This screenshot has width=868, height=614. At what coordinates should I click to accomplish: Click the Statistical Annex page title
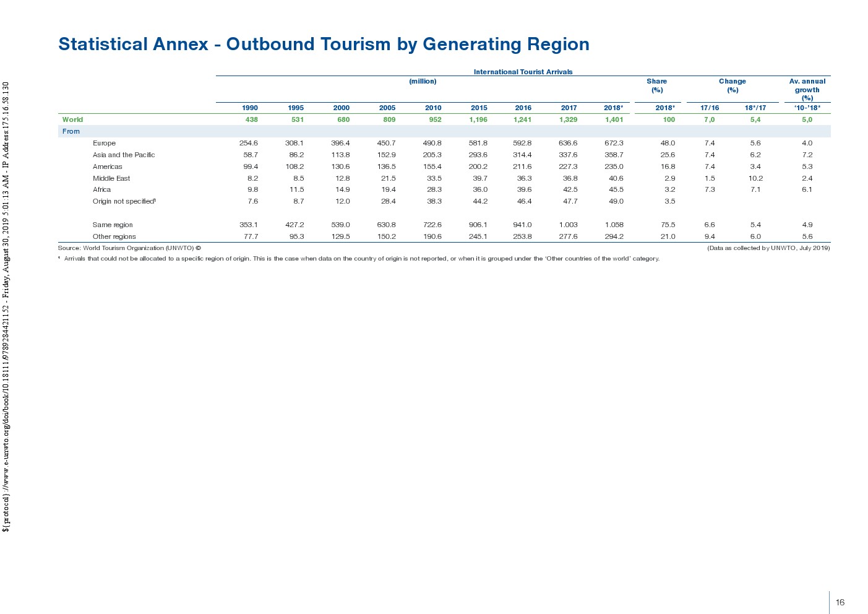click(324, 45)
